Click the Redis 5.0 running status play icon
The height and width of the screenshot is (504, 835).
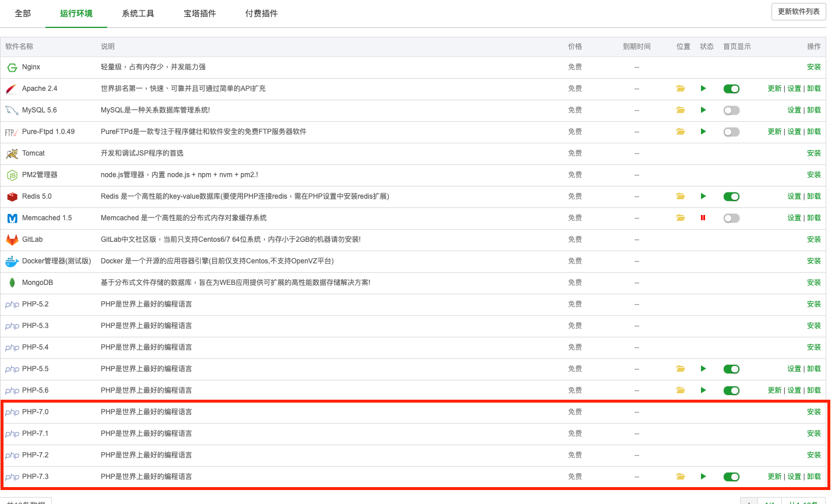[703, 196]
